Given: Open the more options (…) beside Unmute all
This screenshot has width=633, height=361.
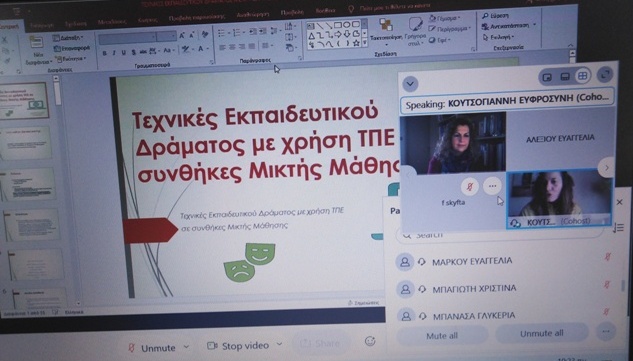Looking at the screenshot, I should point(606,332).
